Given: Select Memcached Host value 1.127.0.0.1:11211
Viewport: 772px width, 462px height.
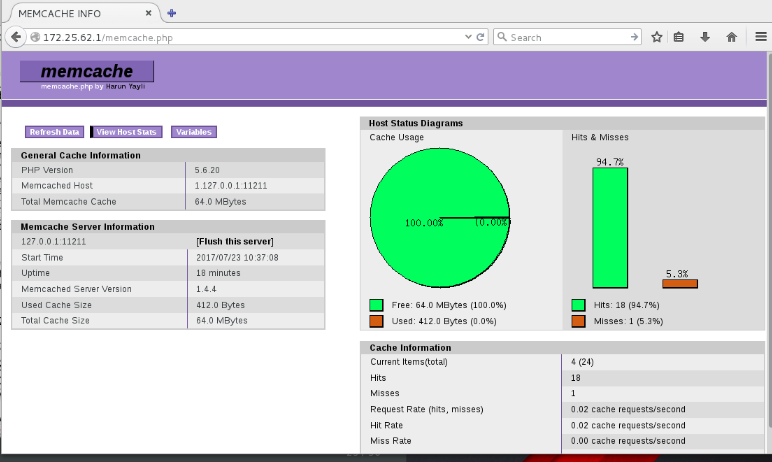Looking at the screenshot, I should [231, 186].
